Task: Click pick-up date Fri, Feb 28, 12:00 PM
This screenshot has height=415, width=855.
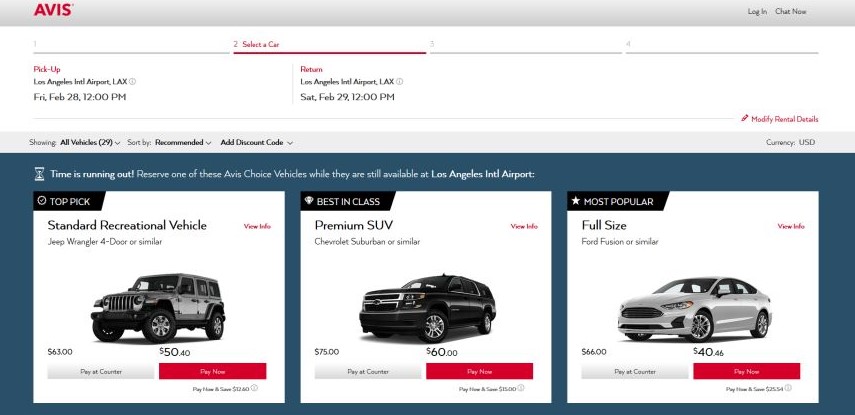Action: coord(80,97)
